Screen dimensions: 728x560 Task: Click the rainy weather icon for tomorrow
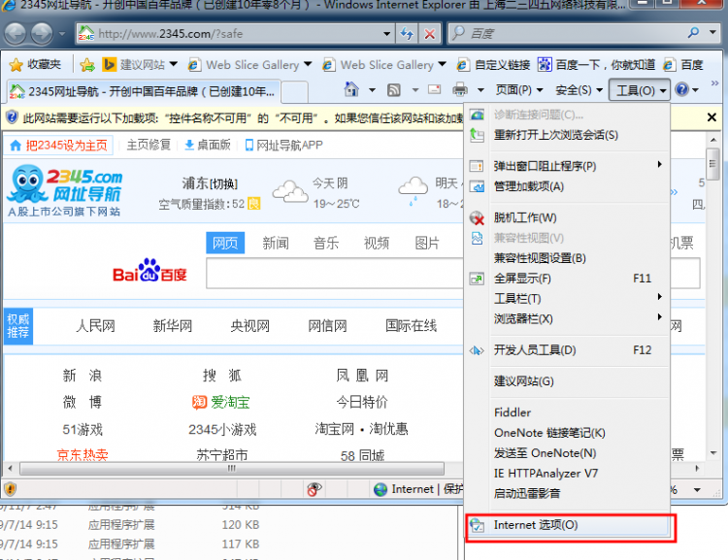tap(413, 190)
